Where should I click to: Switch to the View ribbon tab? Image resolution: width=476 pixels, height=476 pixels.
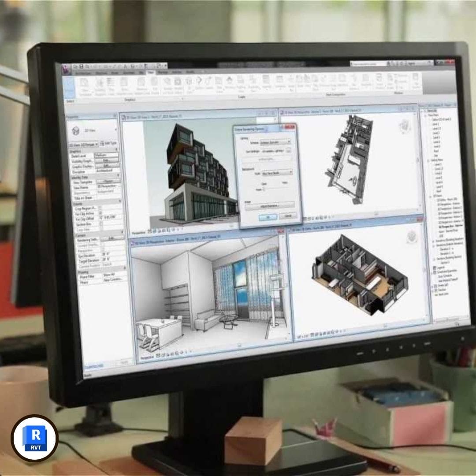coord(151,71)
